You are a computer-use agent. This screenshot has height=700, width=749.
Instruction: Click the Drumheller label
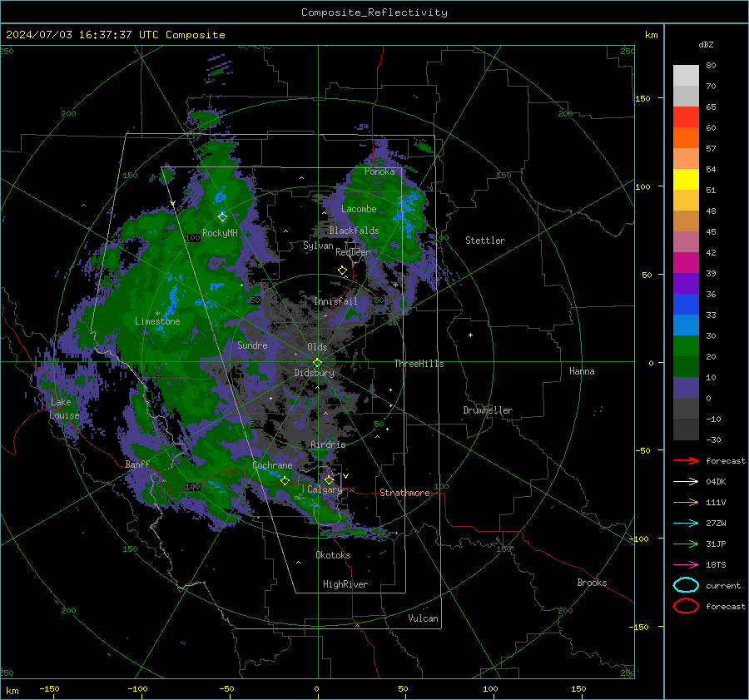[x=488, y=410]
